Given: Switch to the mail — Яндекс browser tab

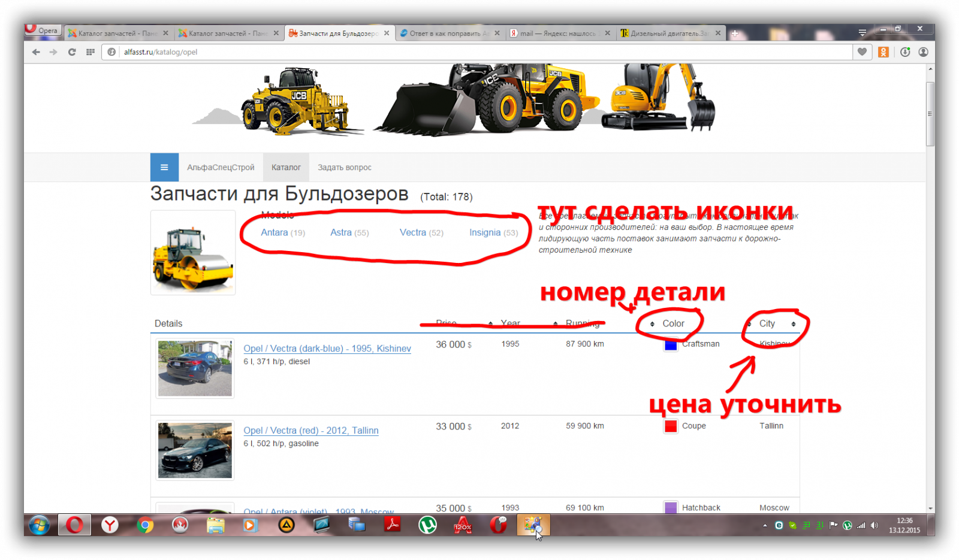Looking at the screenshot, I should pyautogui.click(x=557, y=34).
